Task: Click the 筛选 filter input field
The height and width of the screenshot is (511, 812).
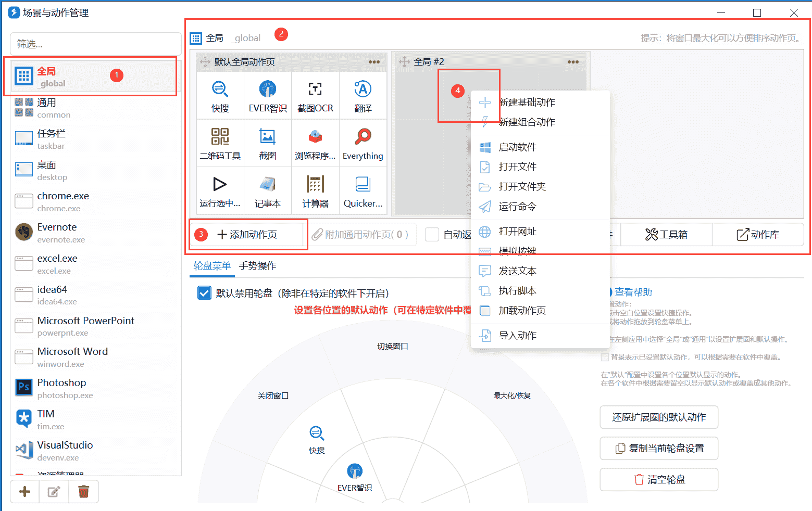Action: click(x=96, y=44)
